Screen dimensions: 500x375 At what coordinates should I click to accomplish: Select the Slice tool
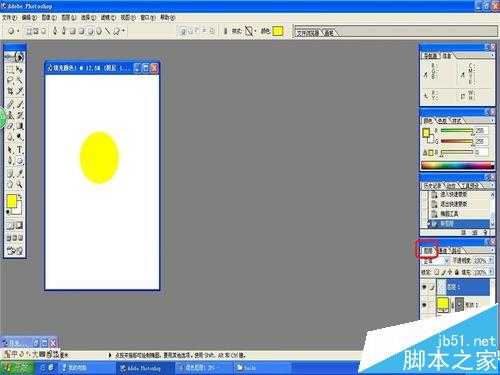[x=20, y=91]
